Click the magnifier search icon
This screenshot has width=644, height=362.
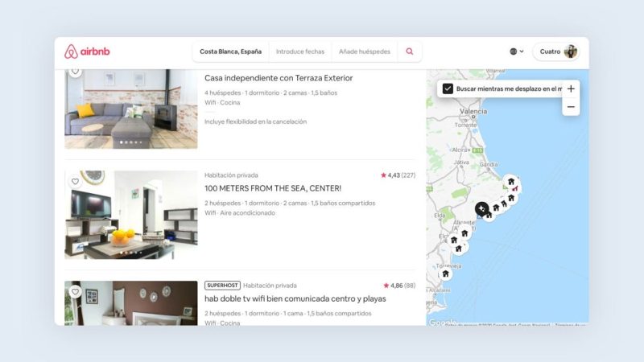[410, 51]
